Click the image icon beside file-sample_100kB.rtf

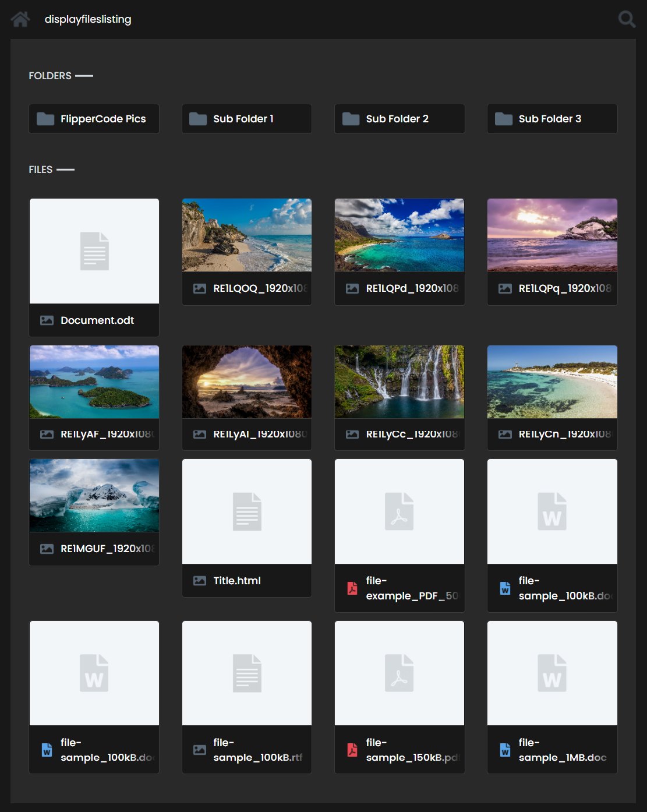click(x=200, y=750)
